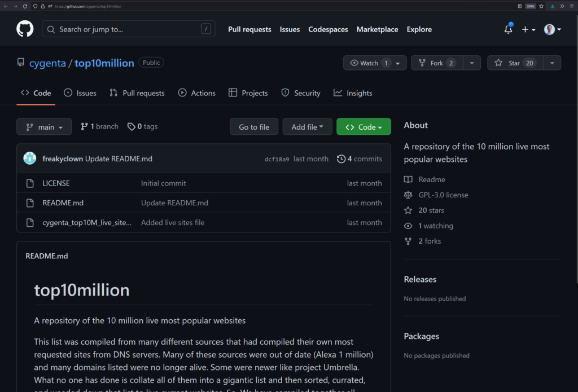Screen dimensions: 578x392
Task: Open the top10million repository name link
Action: 104,63
